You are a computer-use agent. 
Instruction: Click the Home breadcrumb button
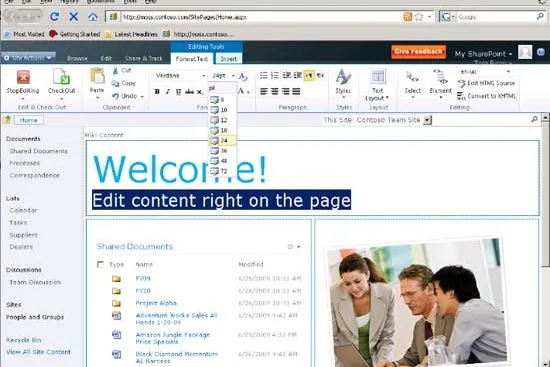(28, 120)
